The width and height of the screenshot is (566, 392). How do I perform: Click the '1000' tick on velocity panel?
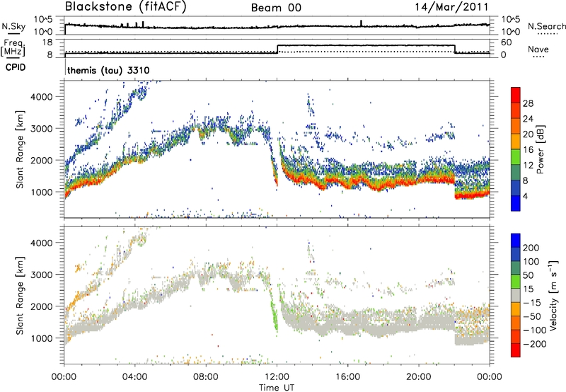(x=41, y=338)
